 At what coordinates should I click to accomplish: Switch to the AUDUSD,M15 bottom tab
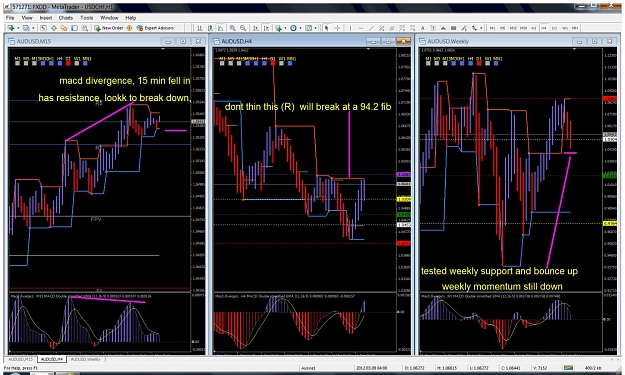tap(20, 359)
